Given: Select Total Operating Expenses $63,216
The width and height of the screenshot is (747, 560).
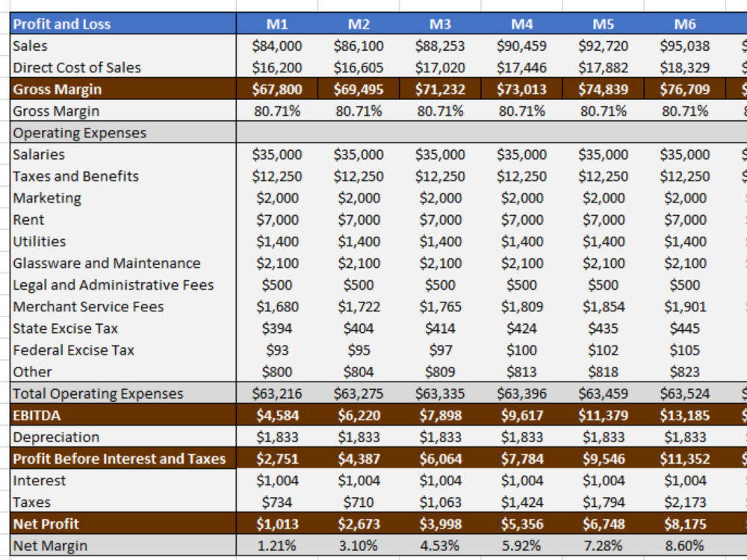Looking at the screenshot, I should coord(277,393).
